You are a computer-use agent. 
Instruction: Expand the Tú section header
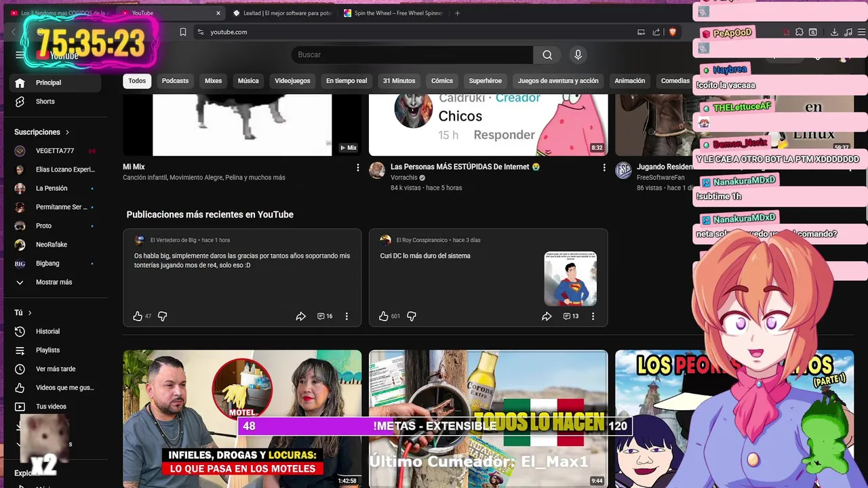pyautogui.click(x=23, y=312)
